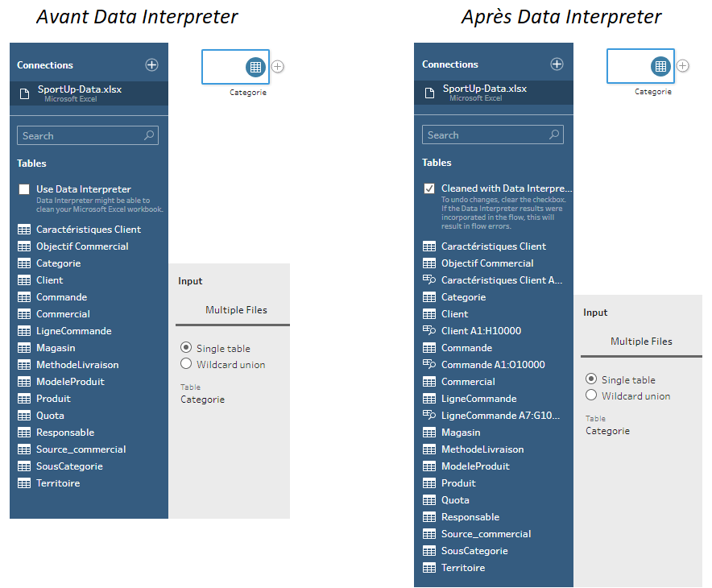Uncheck the Cleaned with Data Interpreter checkbox
The height and width of the screenshot is (588, 712).
pos(429,189)
